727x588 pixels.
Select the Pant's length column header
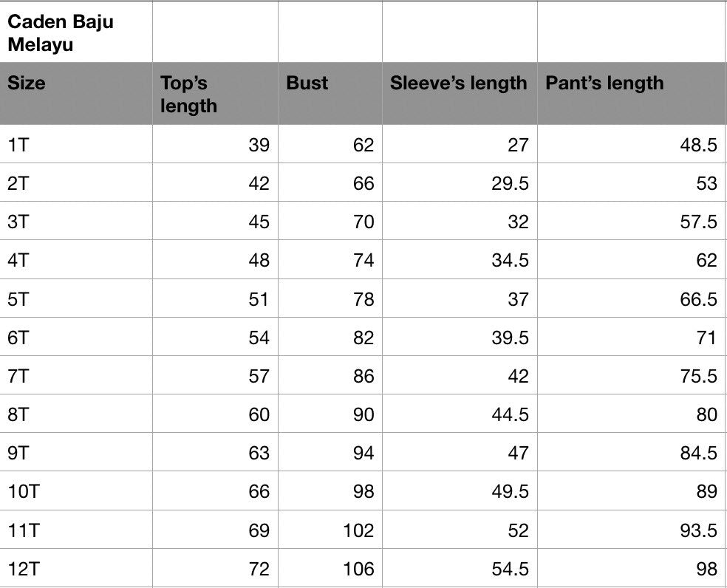[604, 83]
